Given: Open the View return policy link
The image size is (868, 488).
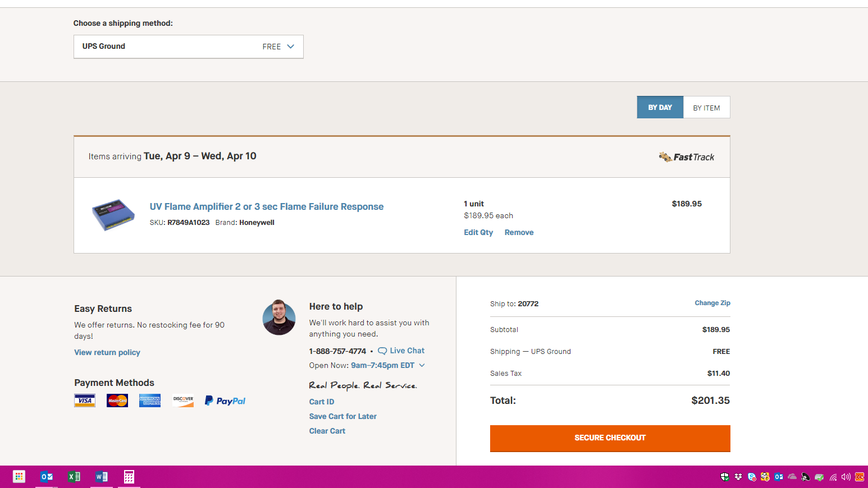Looking at the screenshot, I should (107, 352).
